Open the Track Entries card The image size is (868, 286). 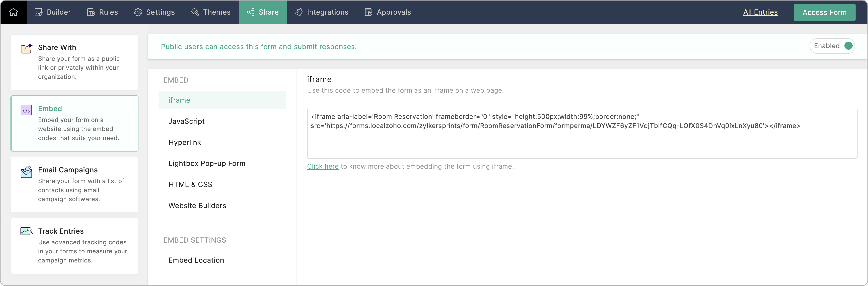pos(74,246)
